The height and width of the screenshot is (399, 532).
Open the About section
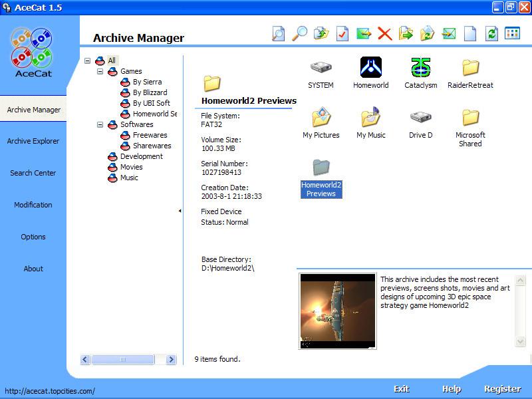click(33, 269)
